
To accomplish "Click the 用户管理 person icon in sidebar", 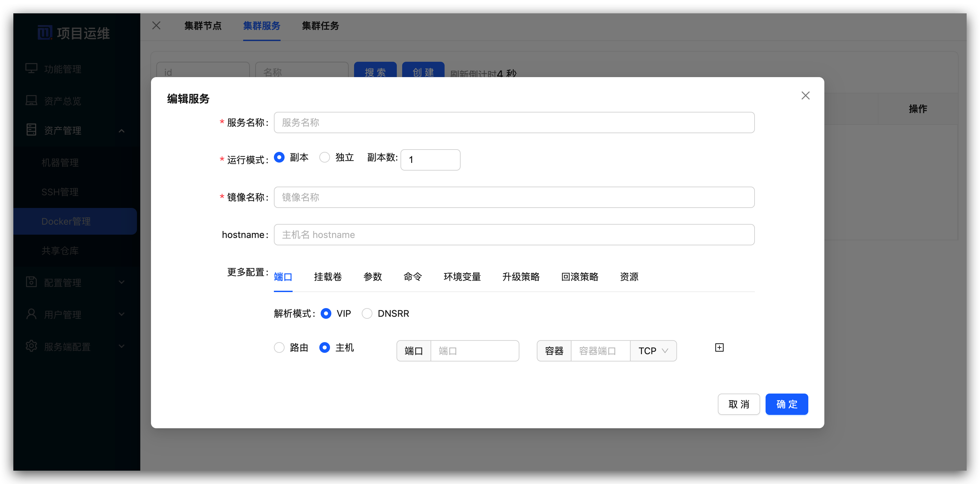I will click(31, 314).
